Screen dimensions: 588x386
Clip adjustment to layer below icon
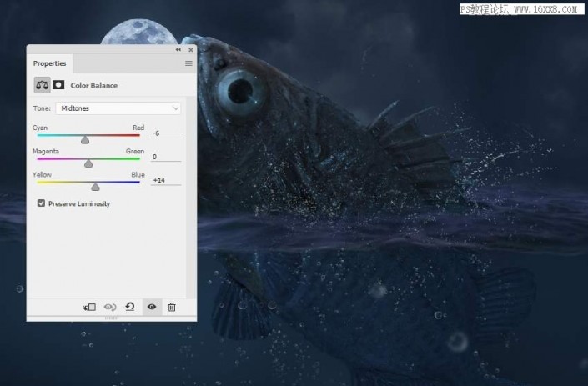pyautogui.click(x=89, y=308)
